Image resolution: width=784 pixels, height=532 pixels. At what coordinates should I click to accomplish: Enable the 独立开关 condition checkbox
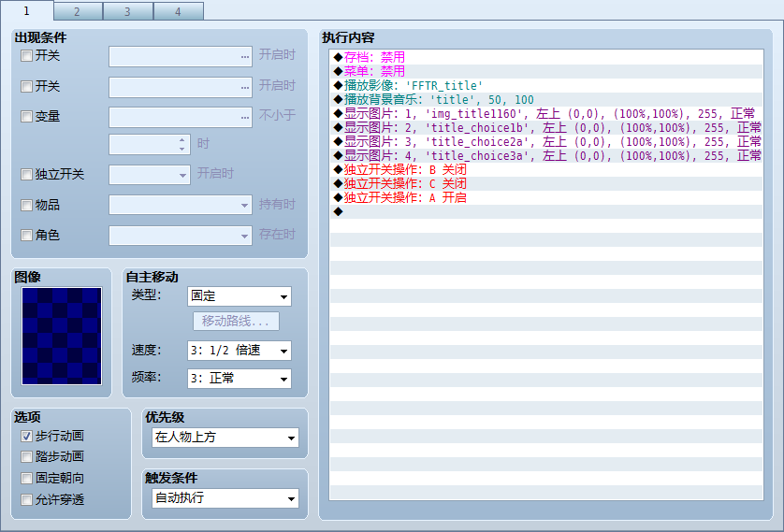(26, 175)
